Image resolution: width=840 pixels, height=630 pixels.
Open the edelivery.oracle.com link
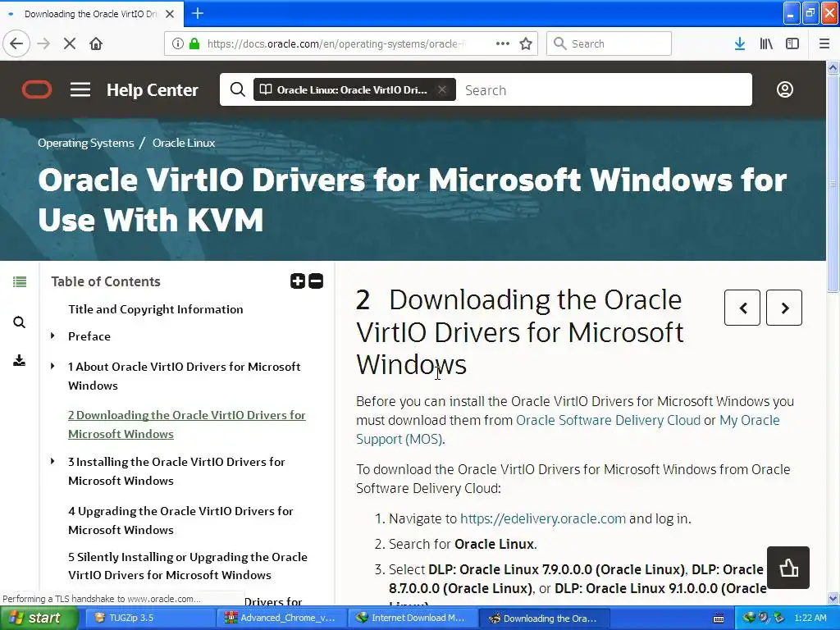543,518
